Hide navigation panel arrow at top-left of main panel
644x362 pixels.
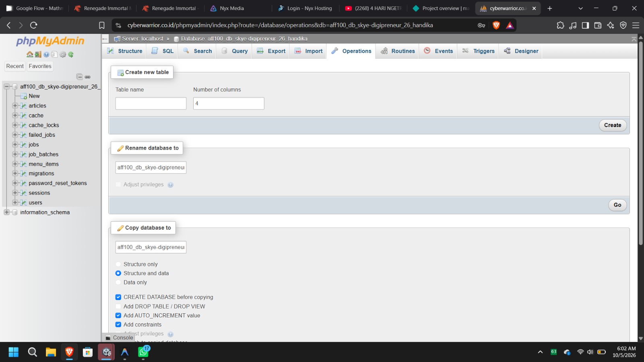click(x=105, y=39)
